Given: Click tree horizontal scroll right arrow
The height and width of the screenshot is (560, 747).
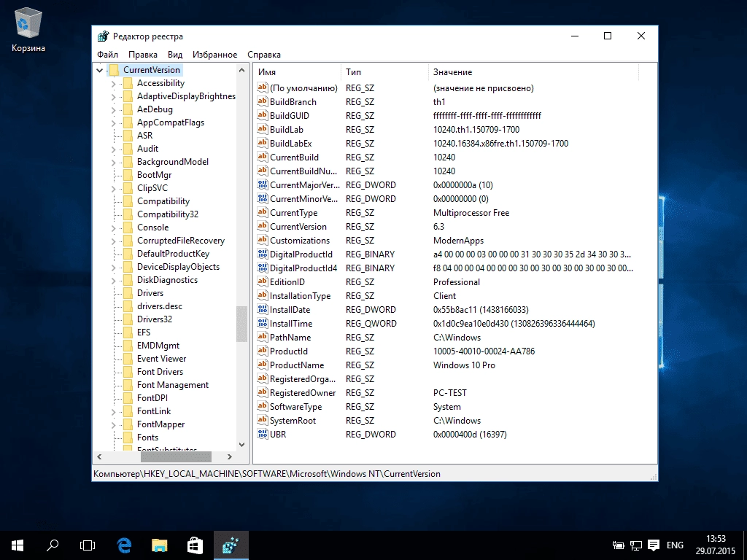Looking at the screenshot, I should pos(230,456).
